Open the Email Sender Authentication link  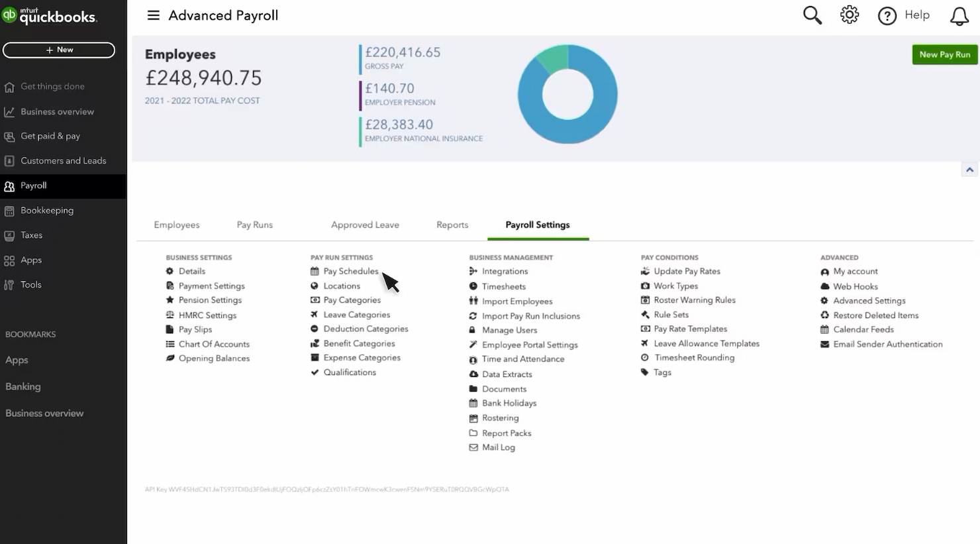(888, 344)
